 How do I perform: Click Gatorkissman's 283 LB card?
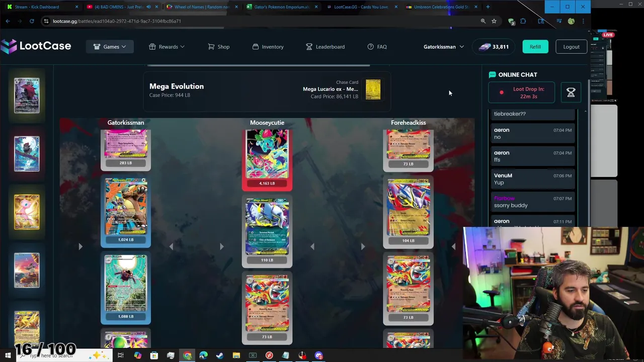126,149
